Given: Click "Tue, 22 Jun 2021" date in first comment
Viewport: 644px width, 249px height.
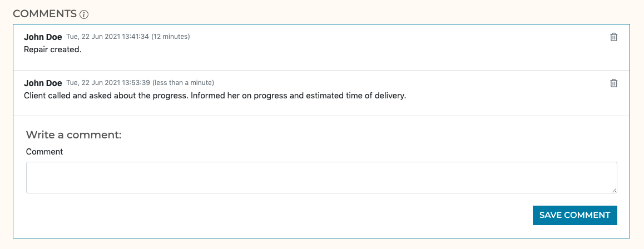Looking at the screenshot, I should coord(93,37).
